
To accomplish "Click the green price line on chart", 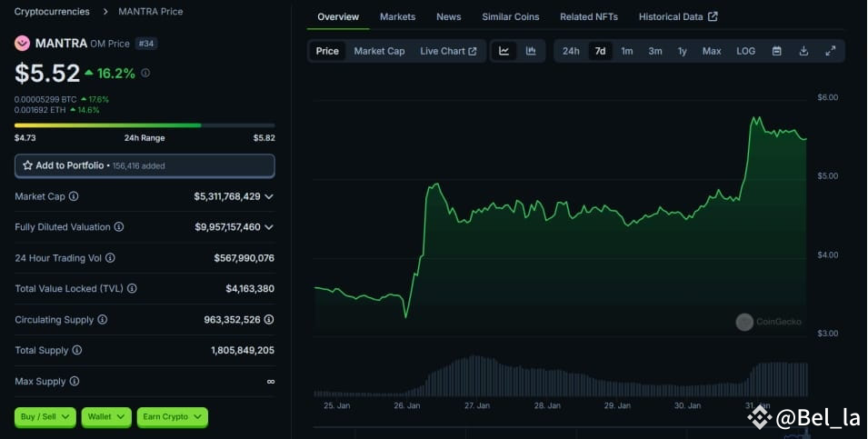I will coord(560,217).
